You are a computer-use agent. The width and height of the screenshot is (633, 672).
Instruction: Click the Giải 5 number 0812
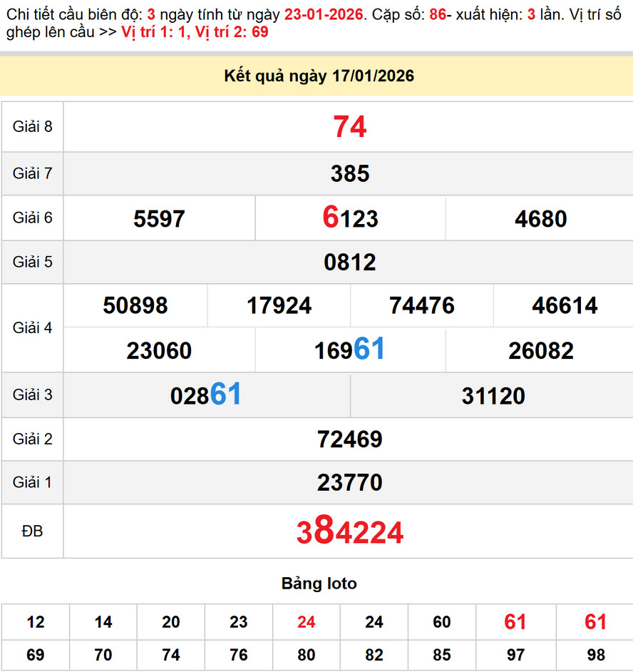(348, 262)
